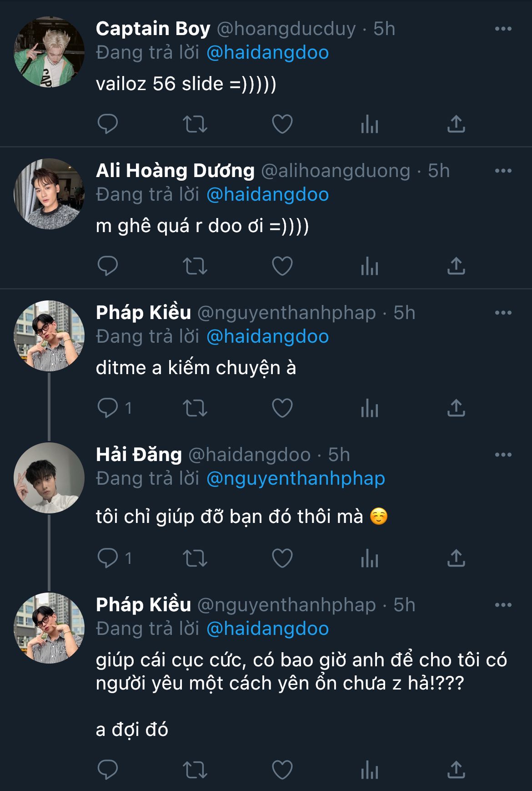
Task: Share Ali Hoàng Dương's tweet
Action: [x=456, y=266]
